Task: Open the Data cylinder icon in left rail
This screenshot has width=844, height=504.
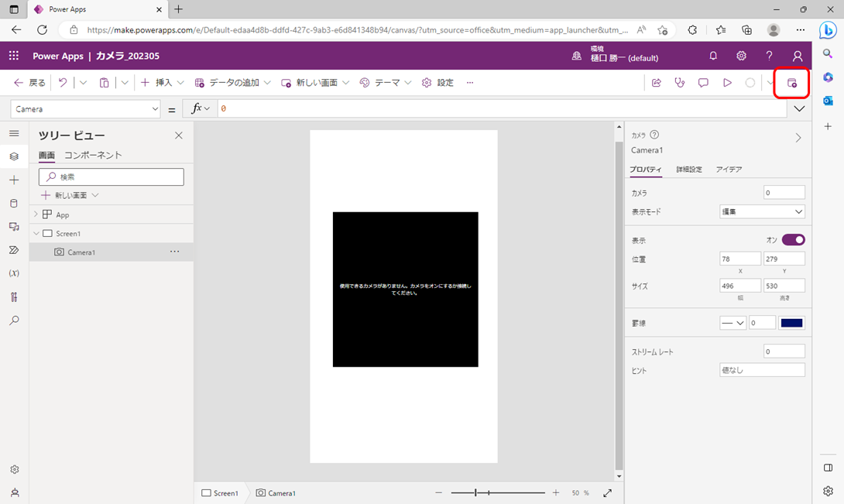Action: click(15, 203)
